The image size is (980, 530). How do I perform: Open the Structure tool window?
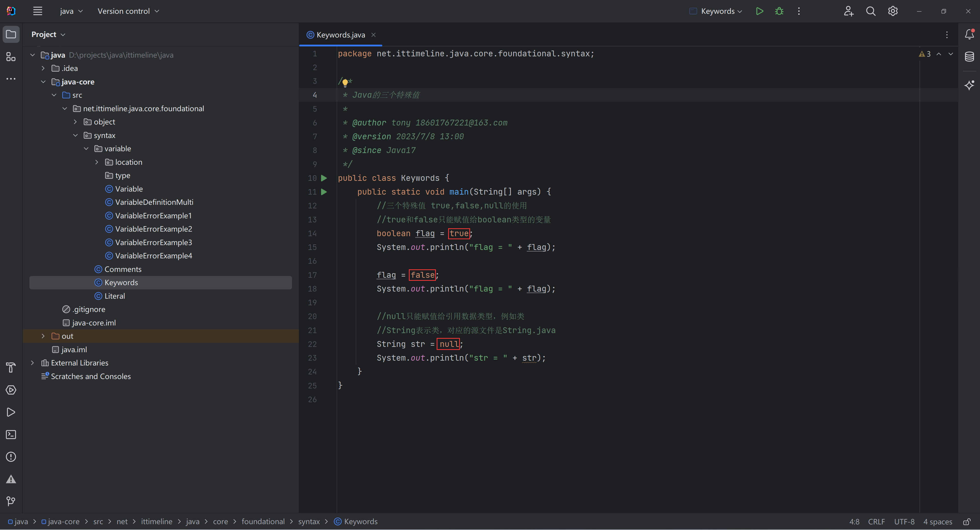(x=11, y=57)
